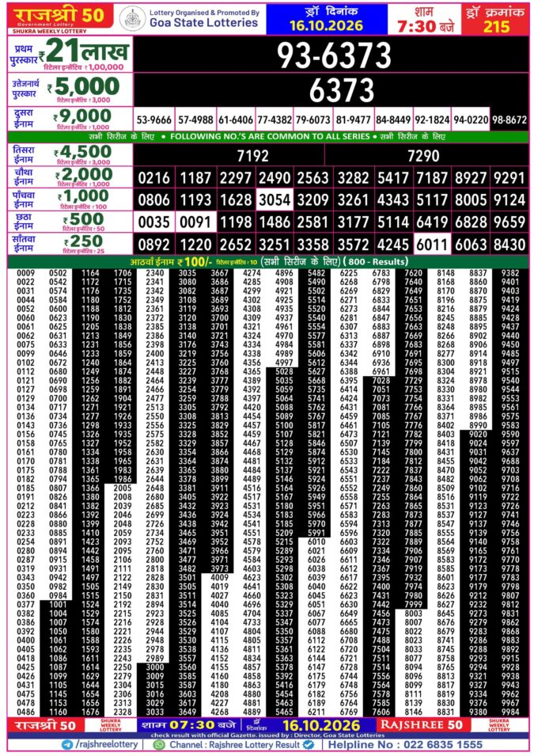The width and height of the screenshot is (534, 756).
Task: Click SHUKRA WEEKLY LOTTERY label under top logo
Action: 50,32
